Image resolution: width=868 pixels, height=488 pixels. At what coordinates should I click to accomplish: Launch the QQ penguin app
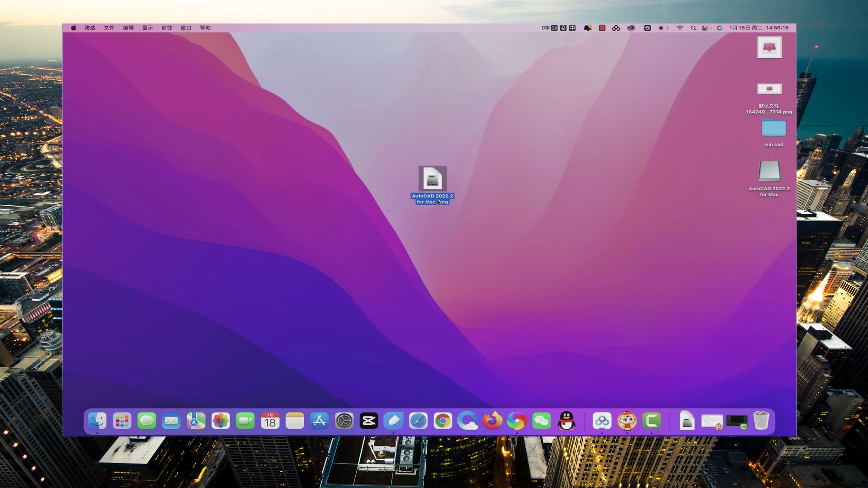[x=566, y=421]
